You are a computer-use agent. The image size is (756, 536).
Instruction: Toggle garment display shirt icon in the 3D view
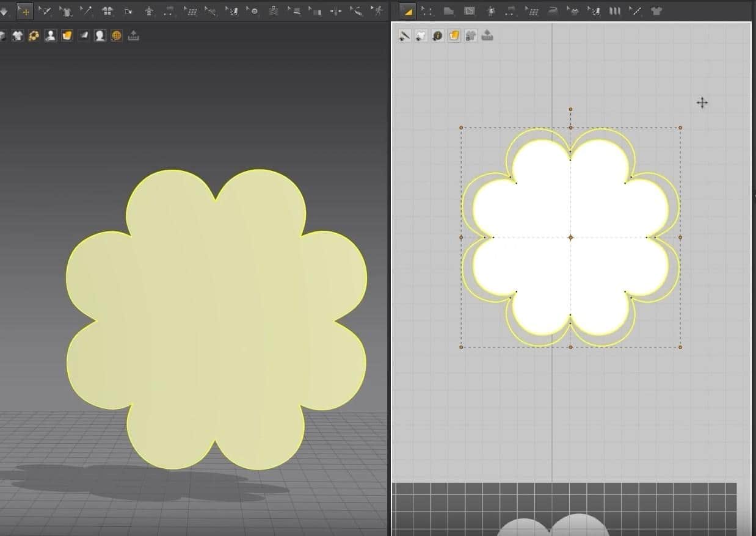coord(17,35)
